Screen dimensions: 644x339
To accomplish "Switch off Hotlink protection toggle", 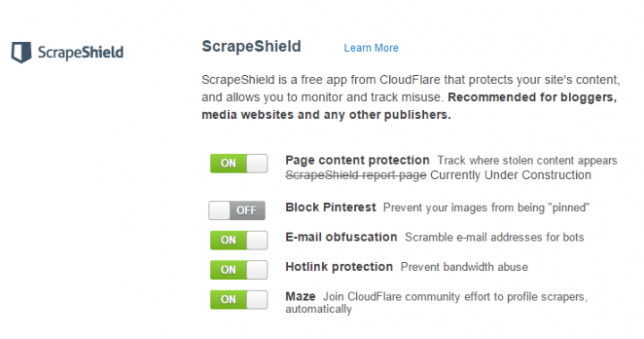I will (x=239, y=269).
